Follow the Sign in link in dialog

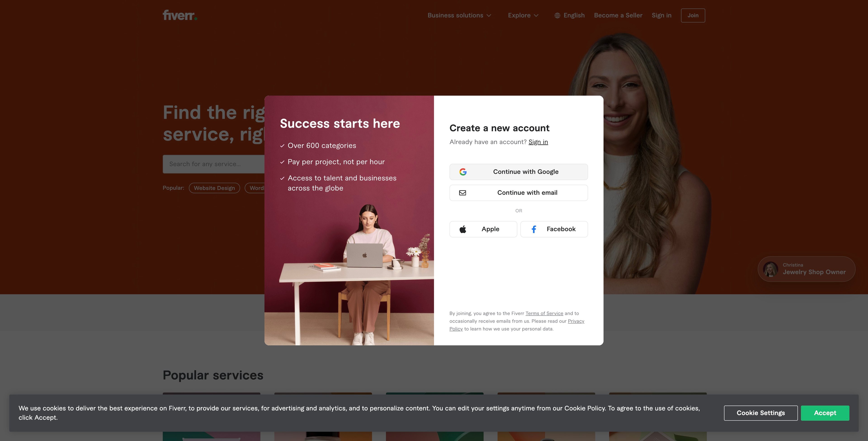tap(538, 142)
